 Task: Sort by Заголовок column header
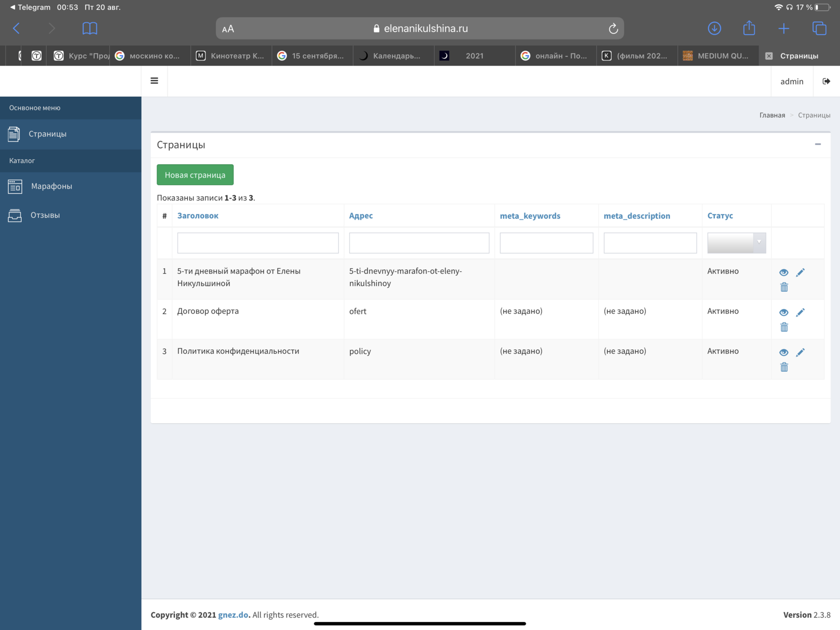click(197, 216)
